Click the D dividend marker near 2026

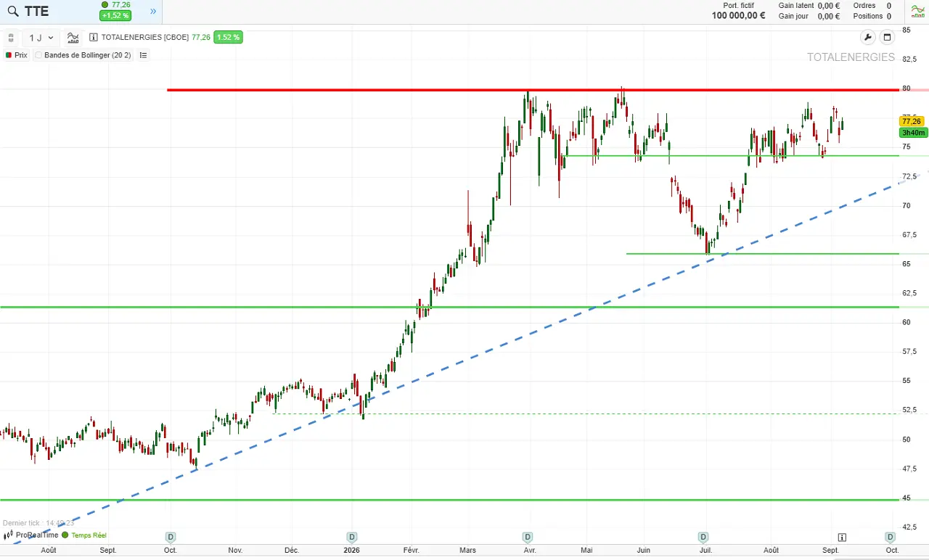pos(352,538)
